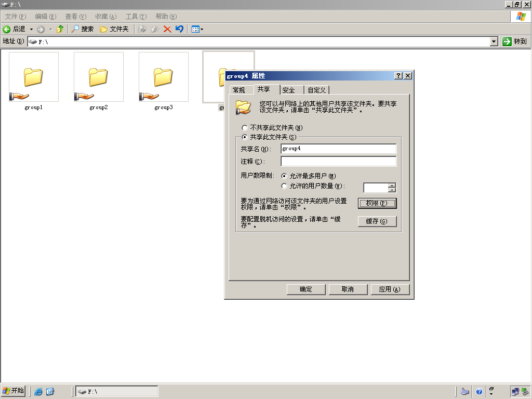Image resolution: width=532 pixels, height=399 pixels.
Task: Click the second quick launch icon
Action: pos(50,392)
